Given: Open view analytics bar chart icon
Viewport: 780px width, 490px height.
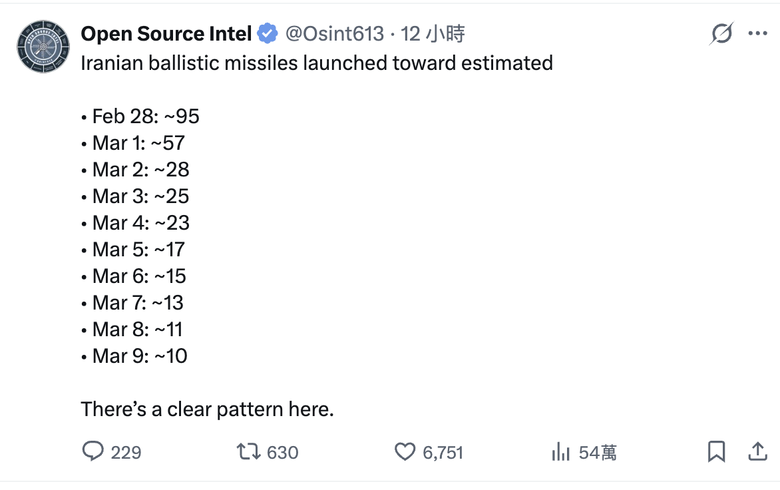Looking at the screenshot, I should [561, 451].
